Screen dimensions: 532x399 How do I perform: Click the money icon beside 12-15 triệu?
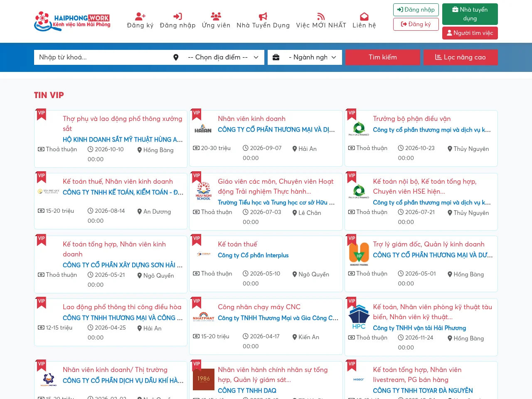pyautogui.click(x=41, y=328)
